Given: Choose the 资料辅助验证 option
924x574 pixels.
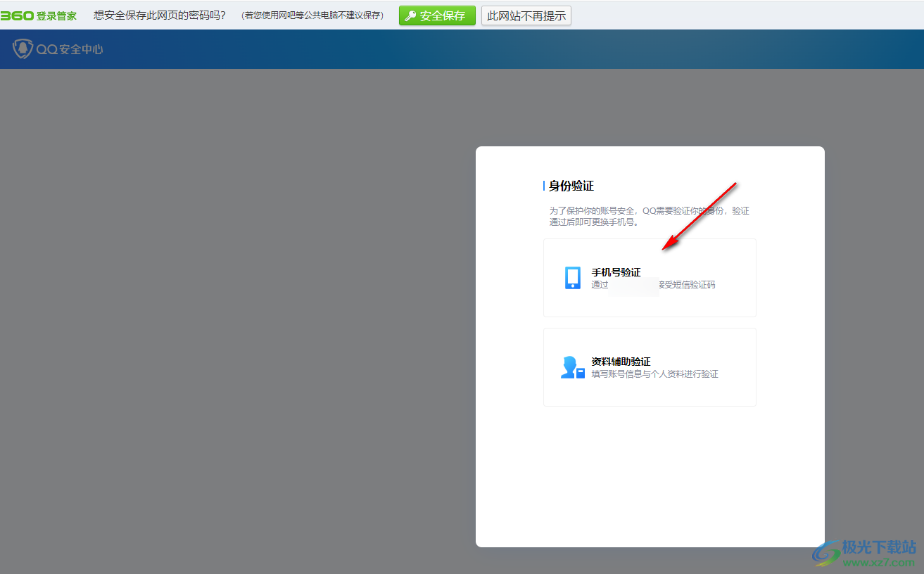Looking at the screenshot, I should [x=650, y=367].
